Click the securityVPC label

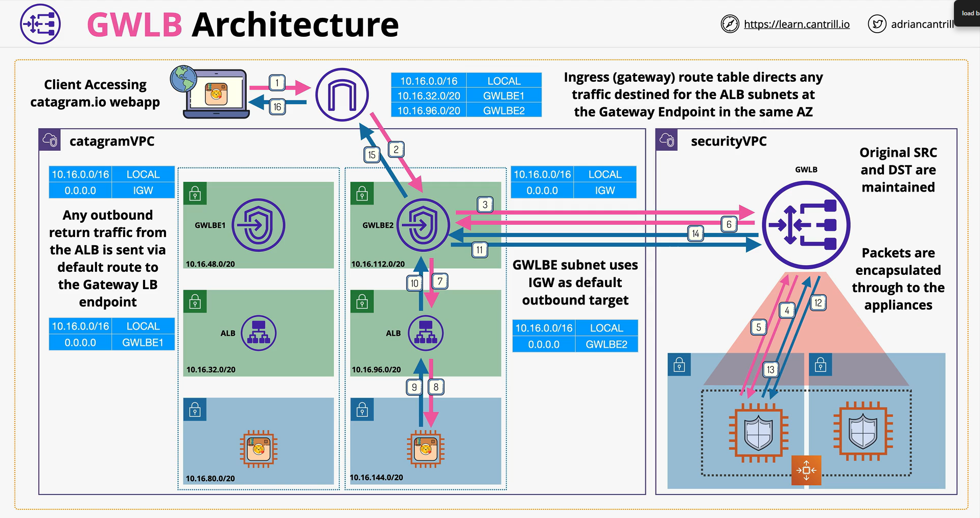729,141
